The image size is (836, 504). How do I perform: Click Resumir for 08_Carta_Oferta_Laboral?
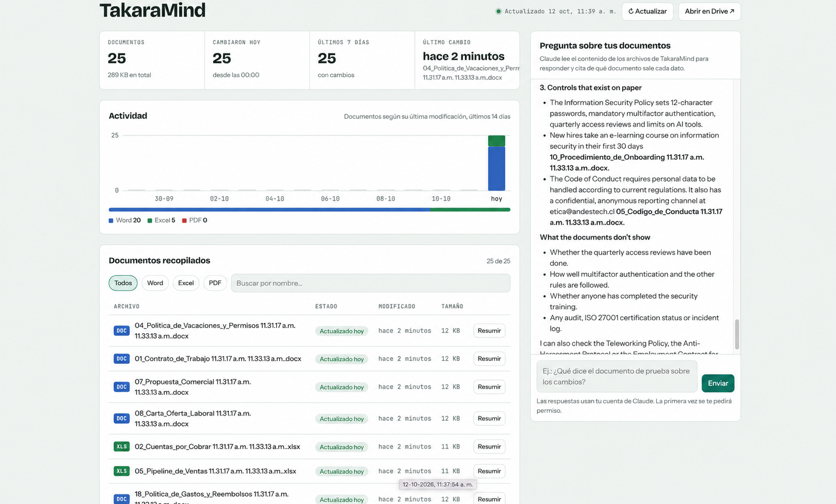tap(489, 419)
